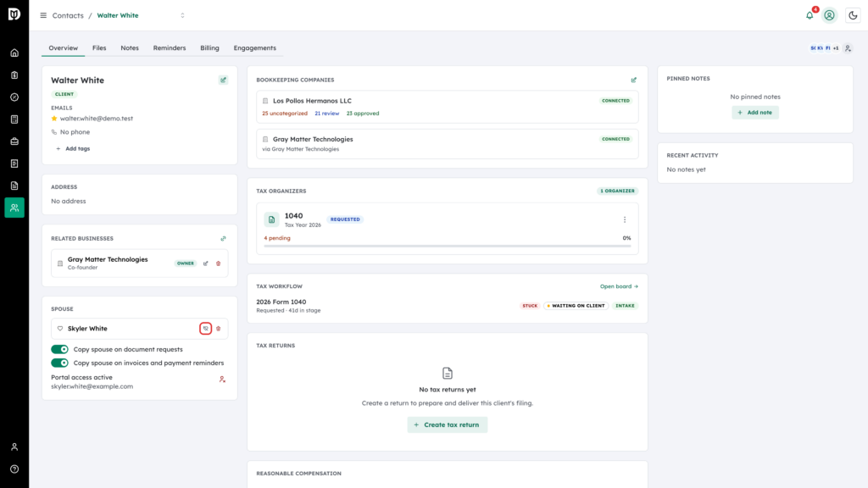Edit the Bookkeeping Companies section
Screen dimensions: 868x488
(x=634, y=80)
